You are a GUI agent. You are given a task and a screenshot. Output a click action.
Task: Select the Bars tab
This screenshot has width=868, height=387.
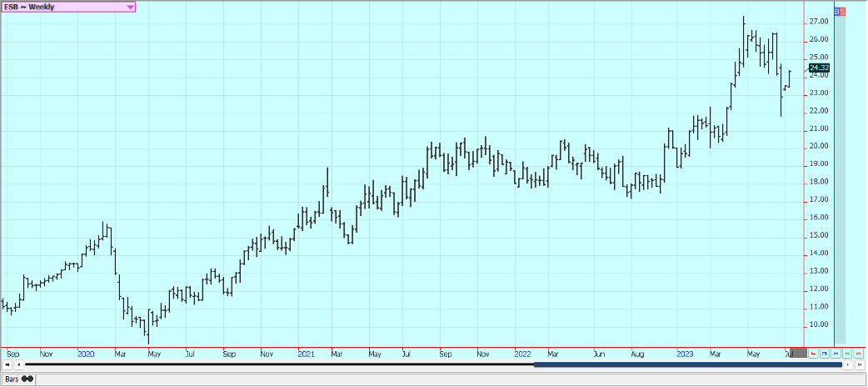coord(20,379)
